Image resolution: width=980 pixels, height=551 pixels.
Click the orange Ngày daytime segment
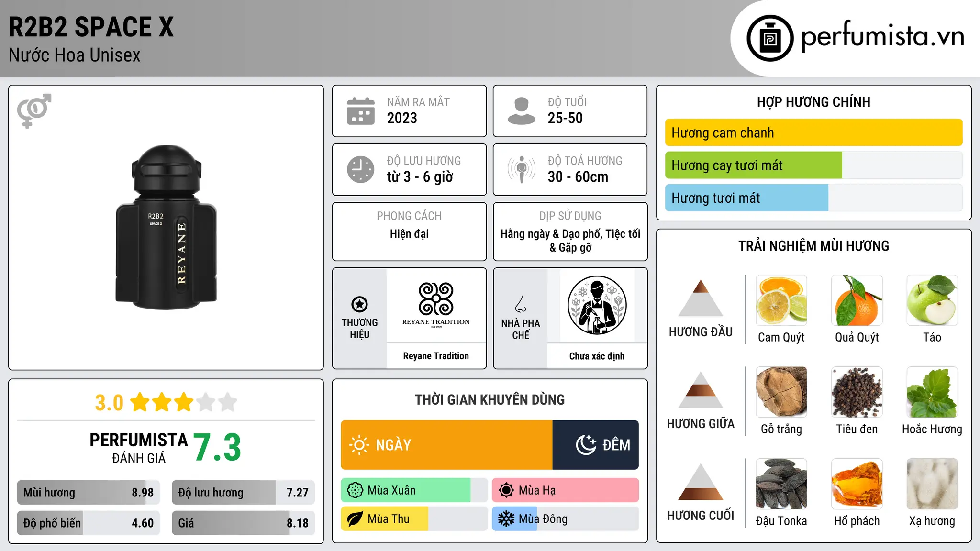pos(447,445)
